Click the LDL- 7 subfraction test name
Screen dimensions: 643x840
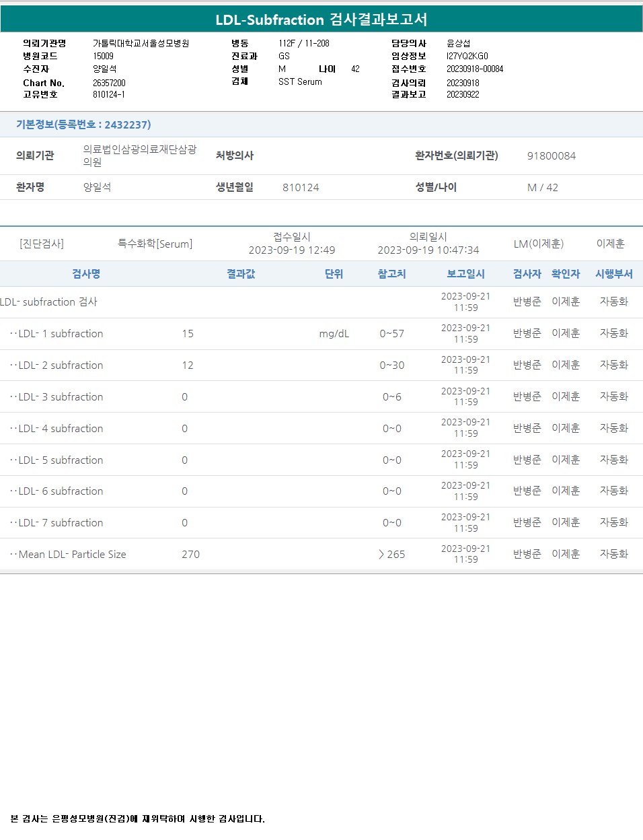tap(61, 523)
